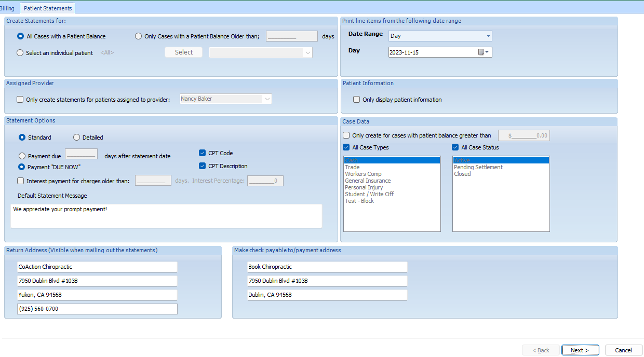Select Workers Comp in case types list

(363, 174)
